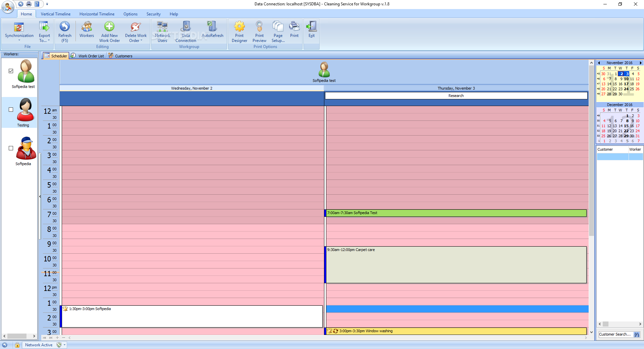Viewport: 644px width, 349px height.
Task: Select November 17 in the mini calendar
Action: click(x=626, y=84)
